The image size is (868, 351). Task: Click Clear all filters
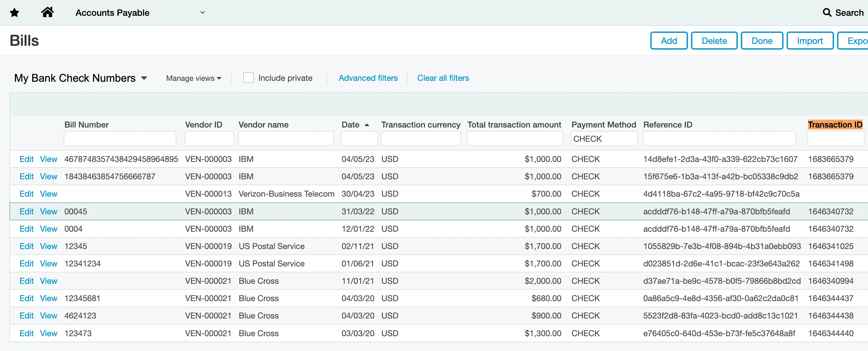(x=443, y=78)
